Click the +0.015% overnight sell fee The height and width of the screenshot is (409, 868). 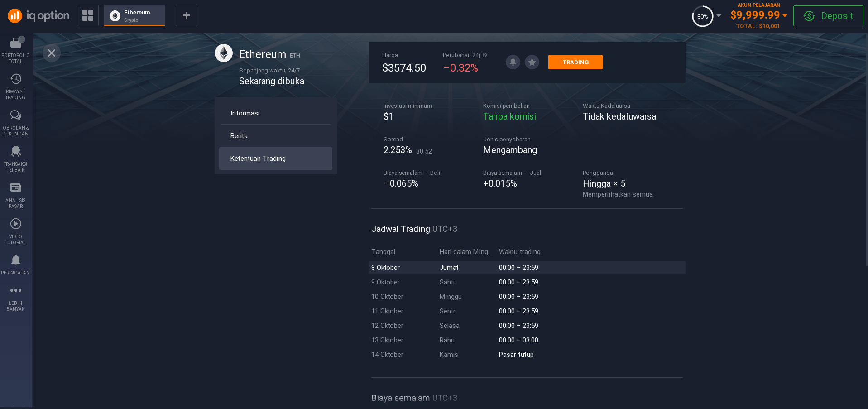click(500, 183)
